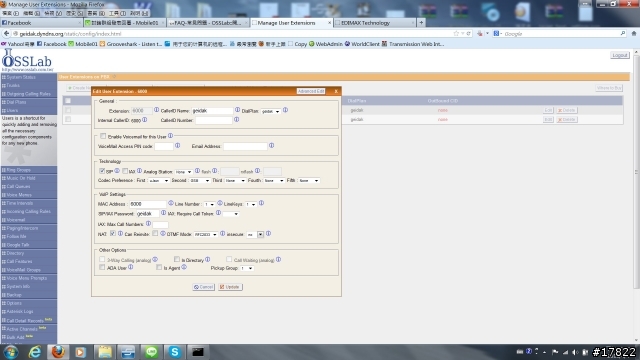
Task: Open the file explorer folder on taskbar
Action: [105, 352]
